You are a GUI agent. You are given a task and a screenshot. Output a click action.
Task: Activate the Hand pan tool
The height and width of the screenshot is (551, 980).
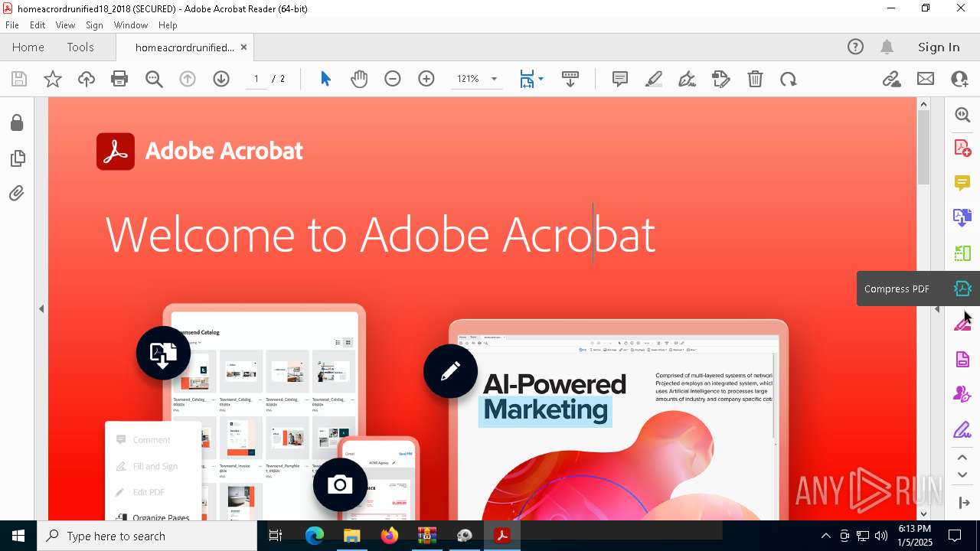pyautogui.click(x=359, y=79)
